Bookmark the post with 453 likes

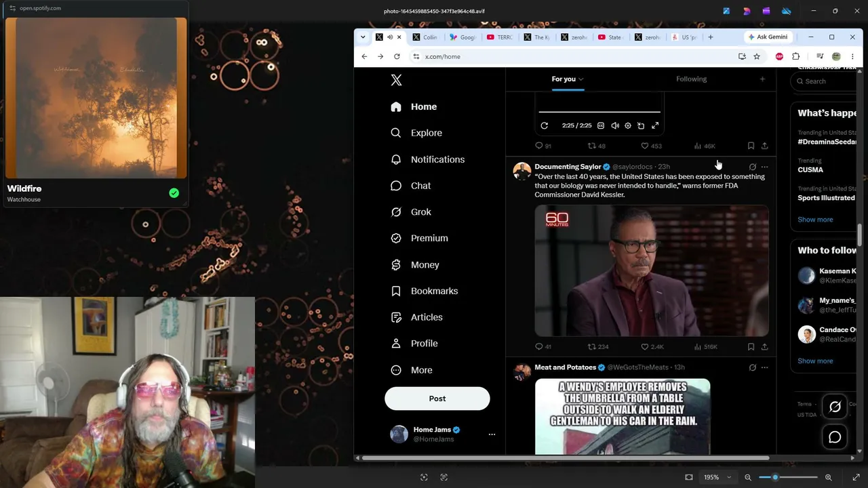[x=751, y=146]
